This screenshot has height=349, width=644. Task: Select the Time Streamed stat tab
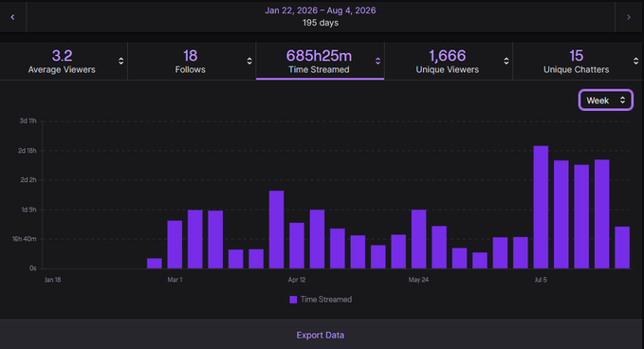320,61
